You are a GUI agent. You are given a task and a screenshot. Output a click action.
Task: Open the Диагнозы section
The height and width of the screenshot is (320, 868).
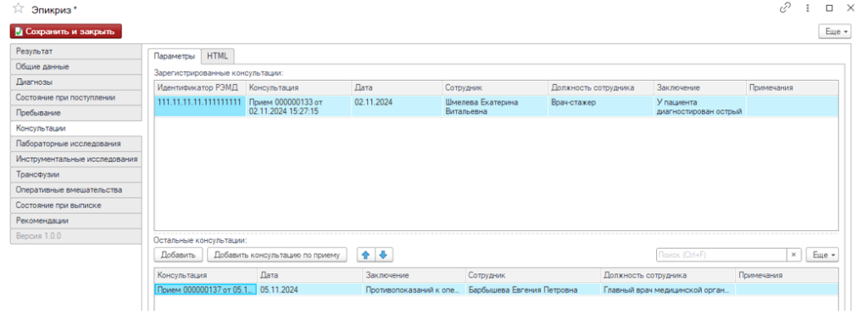click(75, 82)
